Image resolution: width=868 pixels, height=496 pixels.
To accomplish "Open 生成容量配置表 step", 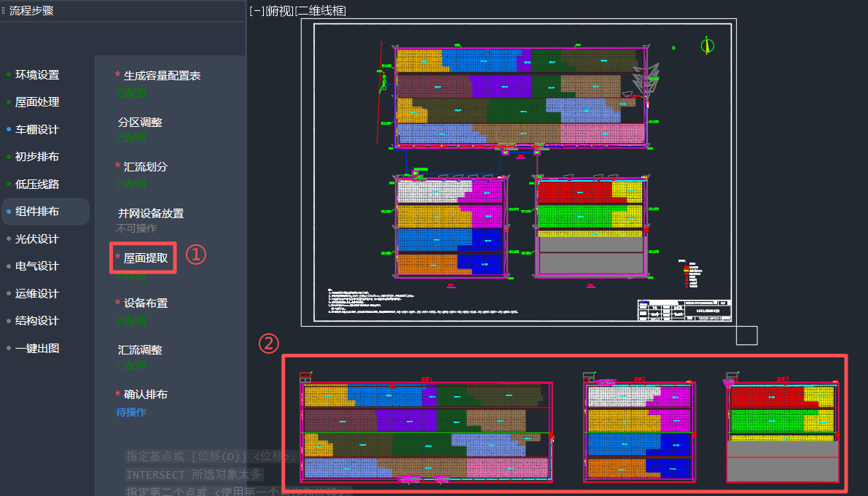I will pos(162,75).
